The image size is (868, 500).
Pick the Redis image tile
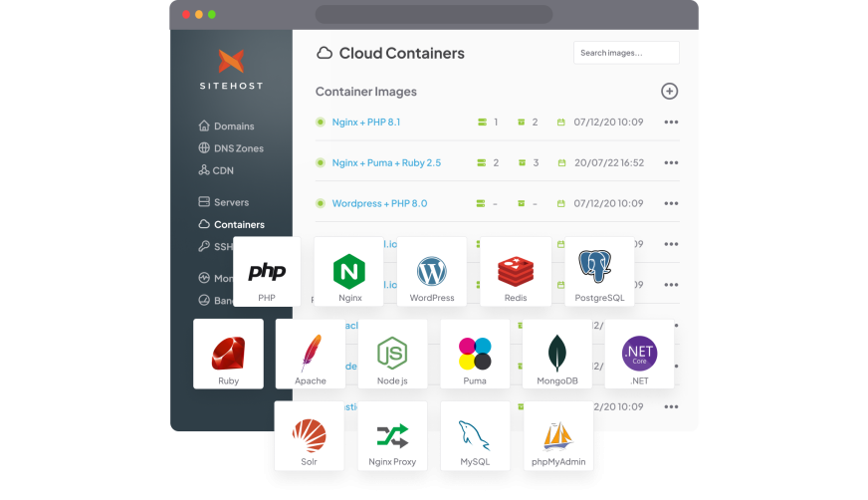click(516, 272)
